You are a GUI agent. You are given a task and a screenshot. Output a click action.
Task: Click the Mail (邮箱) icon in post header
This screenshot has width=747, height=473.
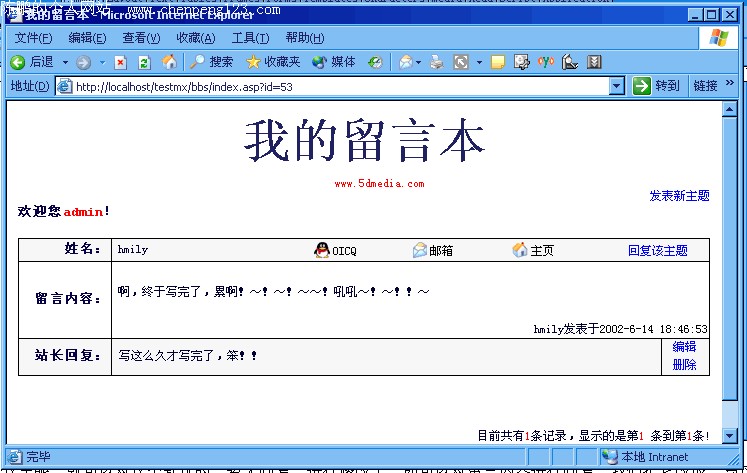(x=420, y=250)
